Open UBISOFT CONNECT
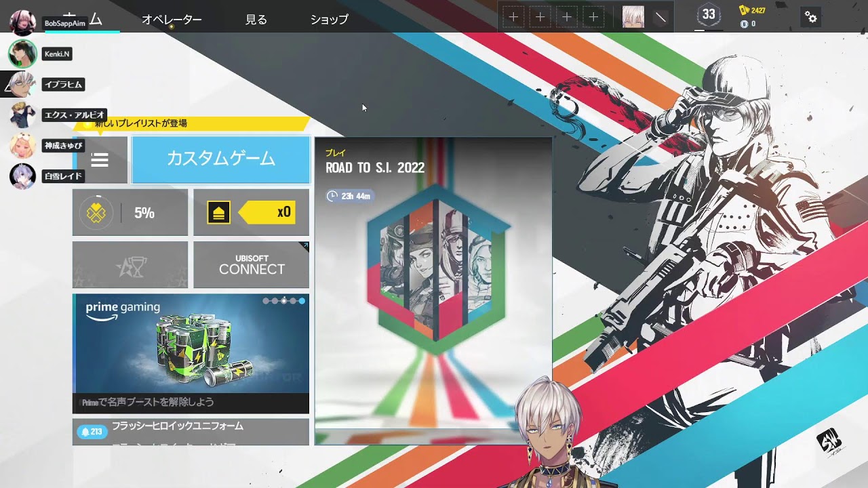The image size is (868, 488). coord(252,266)
